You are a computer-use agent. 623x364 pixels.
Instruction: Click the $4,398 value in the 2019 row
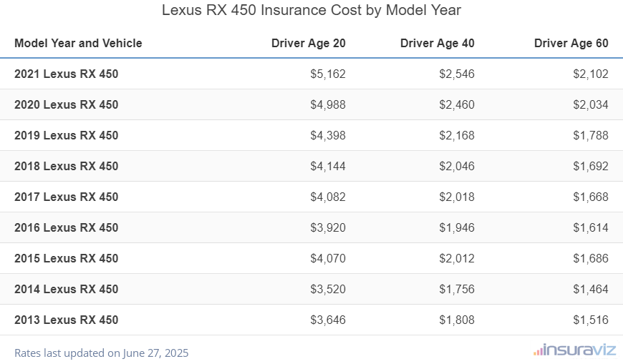[x=328, y=135]
